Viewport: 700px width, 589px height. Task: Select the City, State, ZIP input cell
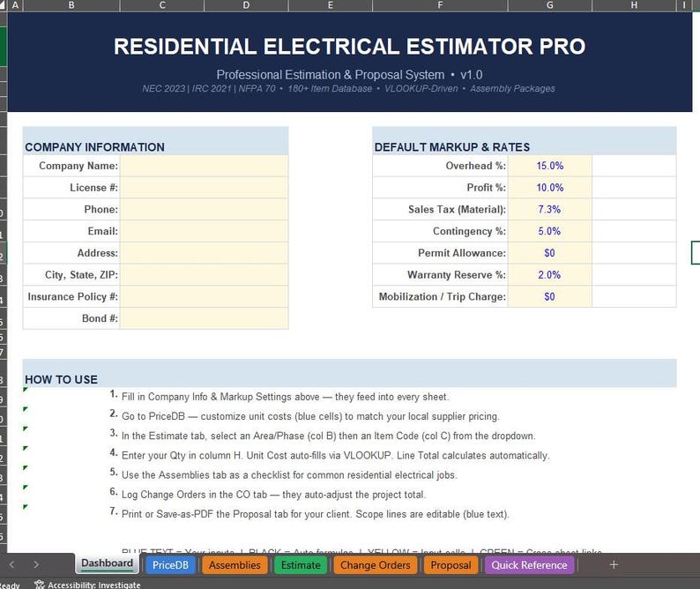(x=204, y=275)
